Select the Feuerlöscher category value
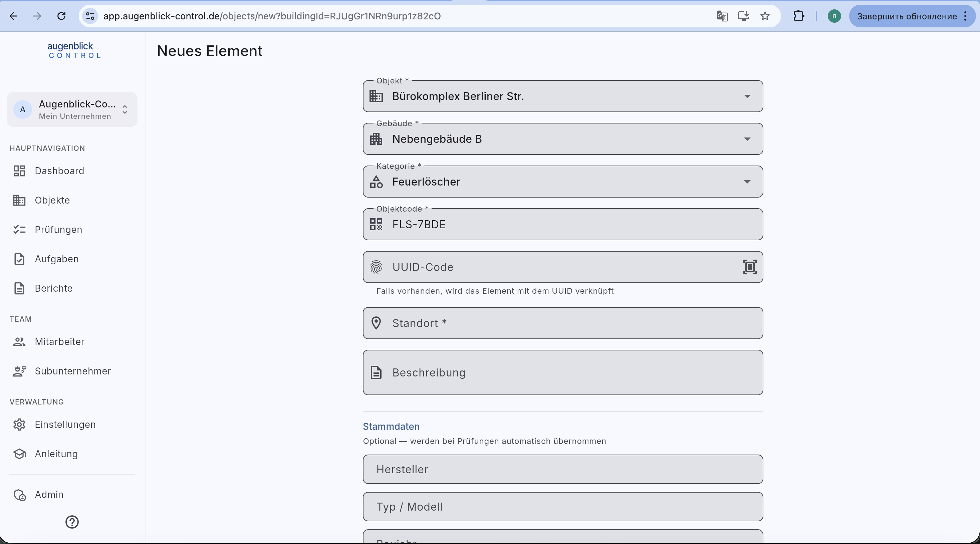This screenshot has width=980, height=544. click(x=426, y=182)
